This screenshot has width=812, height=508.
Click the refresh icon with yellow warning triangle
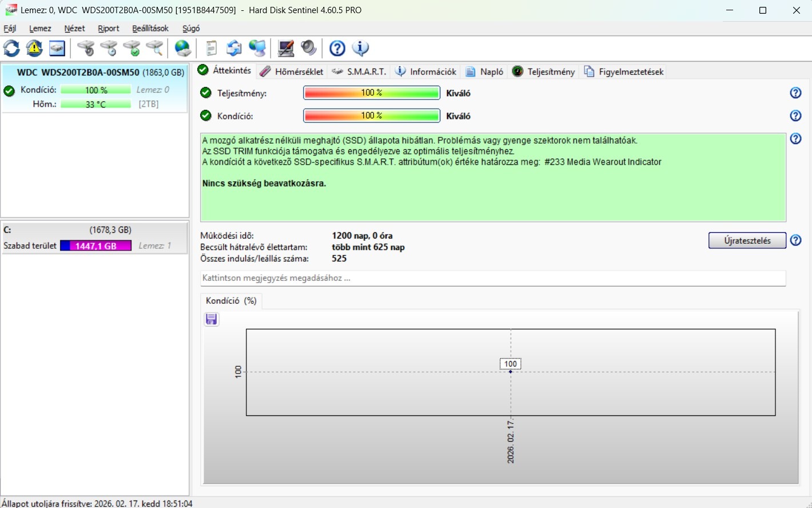pos(34,49)
